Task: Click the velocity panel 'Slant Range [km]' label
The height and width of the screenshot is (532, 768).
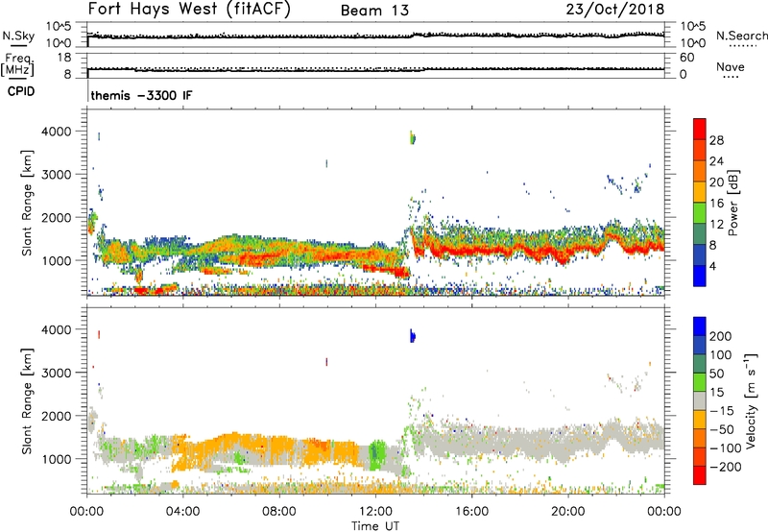Action: click(x=27, y=400)
